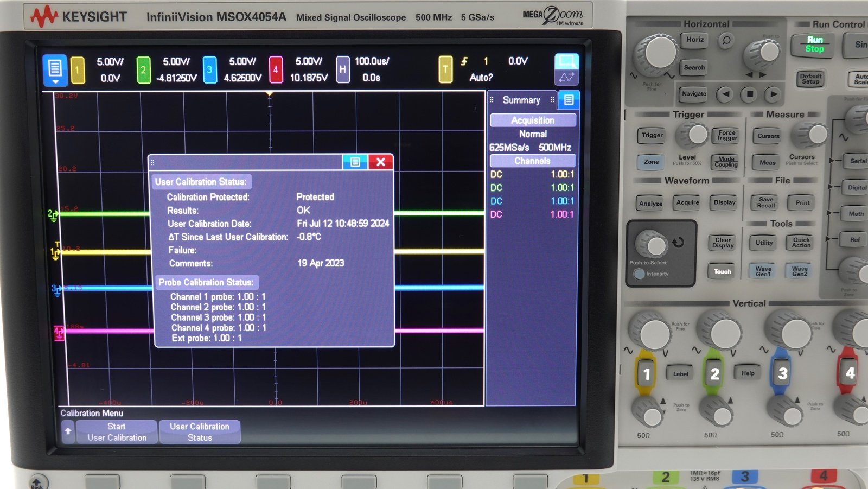Tap the waveform draw icon below zoom icon

pos(567,78)
